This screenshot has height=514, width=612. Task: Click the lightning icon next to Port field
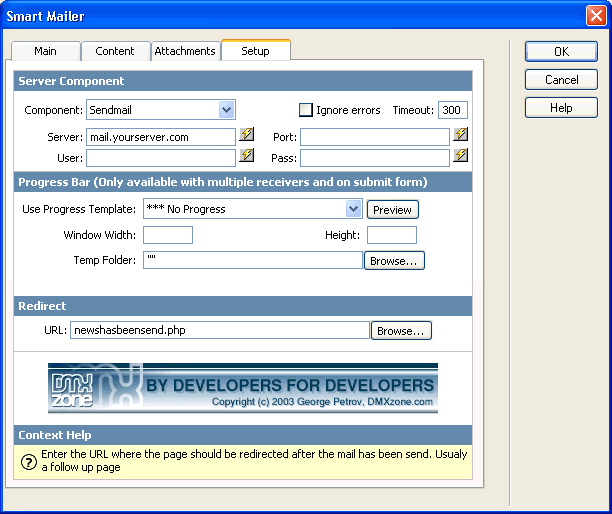tap(461, 134)
